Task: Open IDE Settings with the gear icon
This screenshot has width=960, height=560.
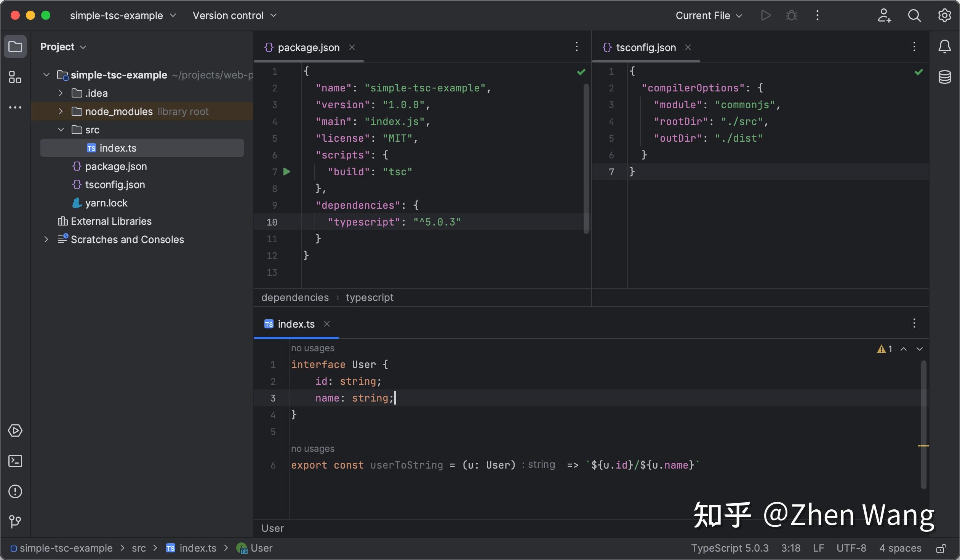Action: pyautogui.click(x=944, y=15)
